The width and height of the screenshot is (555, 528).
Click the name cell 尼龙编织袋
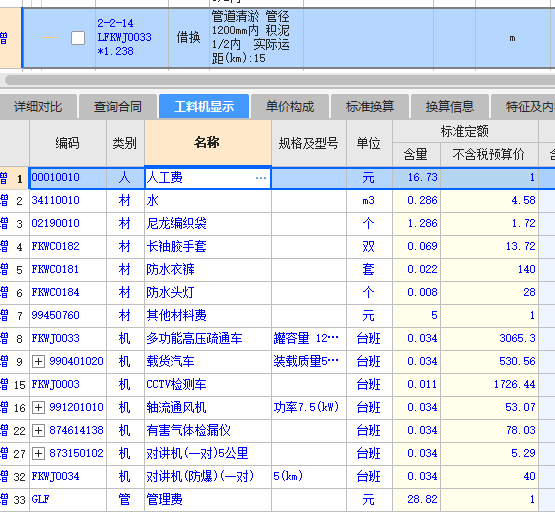point(208,224)
